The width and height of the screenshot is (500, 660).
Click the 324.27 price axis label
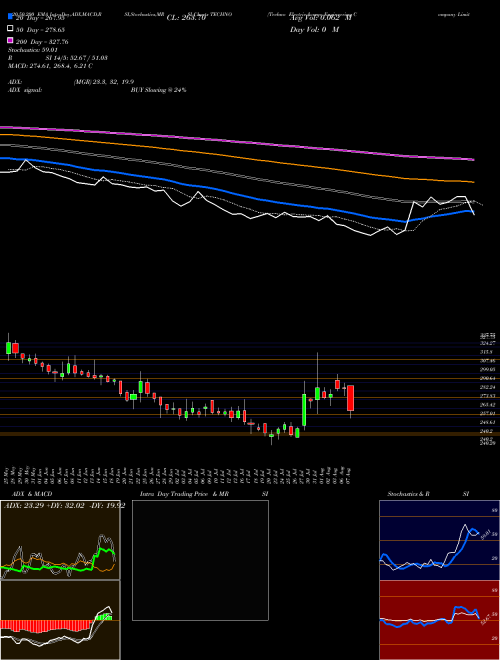coord(487,343)
